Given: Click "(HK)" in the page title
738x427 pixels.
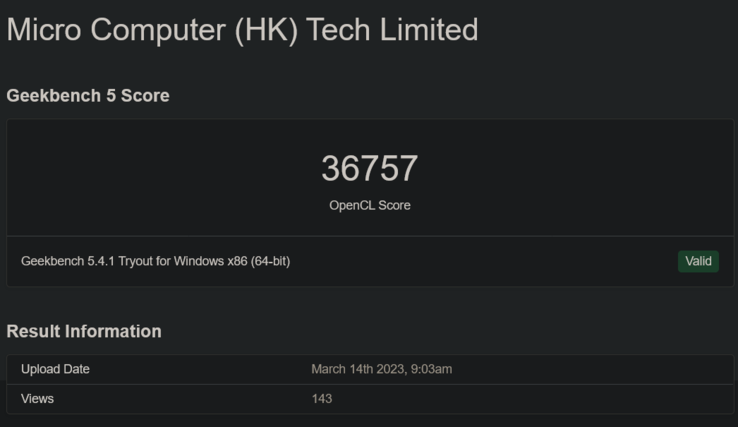Looking at the screenshot, I should click(267, 30).
